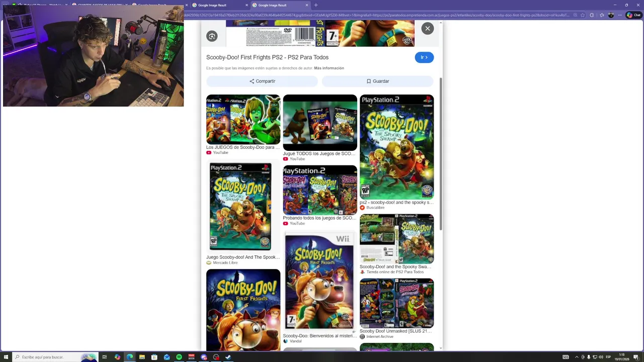Screen dimensions: 644x362
Task: Open thumbnail "Los JUEGOS de Scooby-Doo para"
Action: [243, 119]
